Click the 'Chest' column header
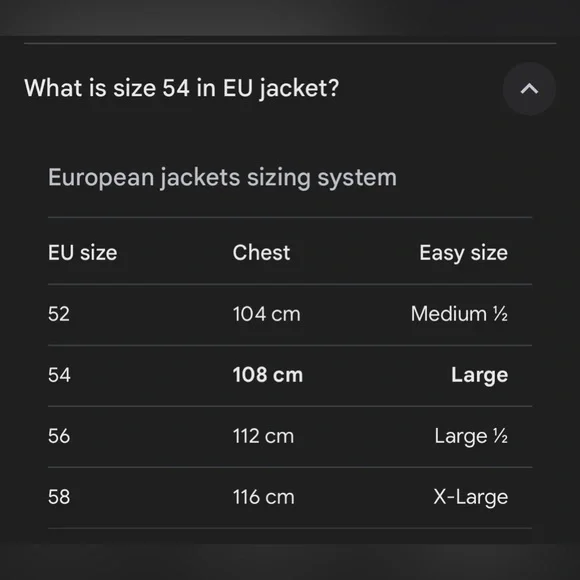 [261, 253]
